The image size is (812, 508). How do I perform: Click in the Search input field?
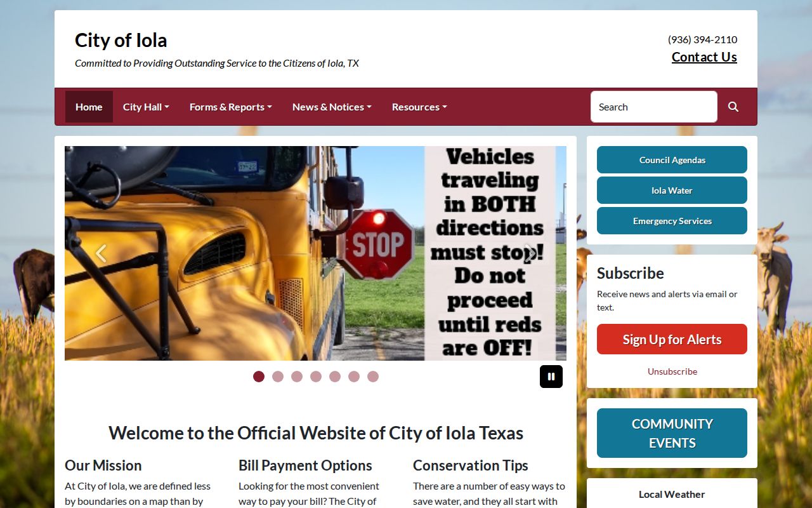(x=654, y=107)
